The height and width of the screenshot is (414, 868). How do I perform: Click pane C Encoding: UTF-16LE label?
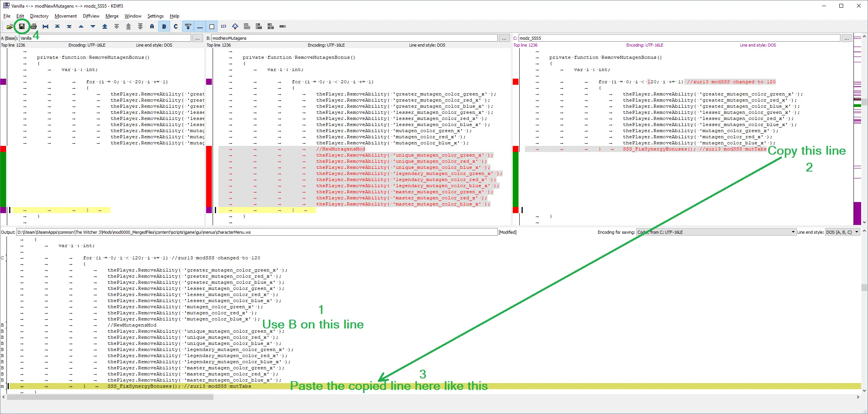pos(645,45)
